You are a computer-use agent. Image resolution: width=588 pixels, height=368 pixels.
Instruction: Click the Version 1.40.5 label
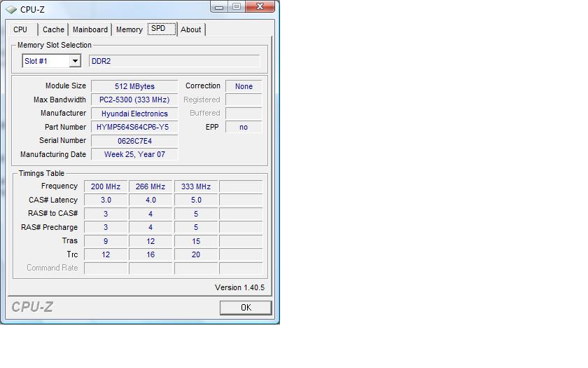pyautogui.click(x=239, y=287)
